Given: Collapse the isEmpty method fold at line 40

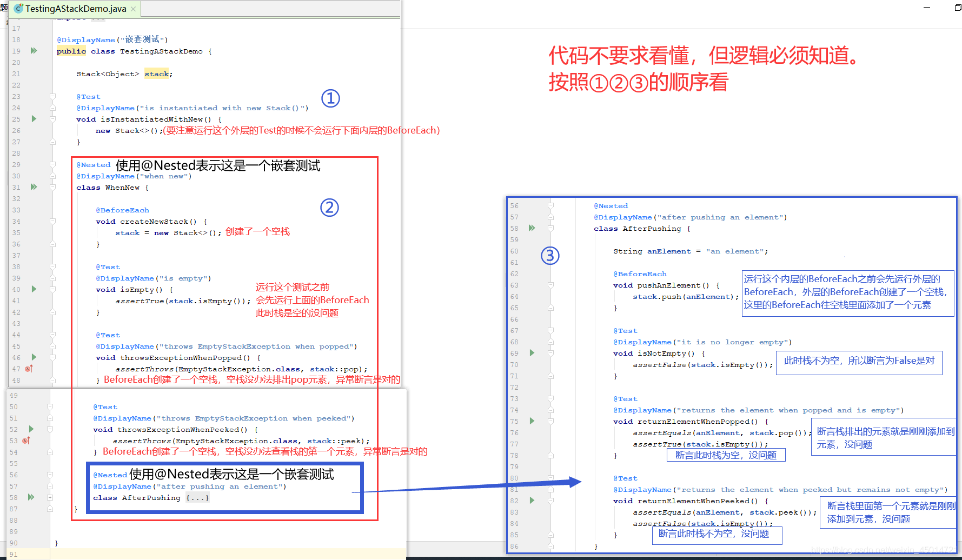Looking at the screenshot, I should pos(53,289).
